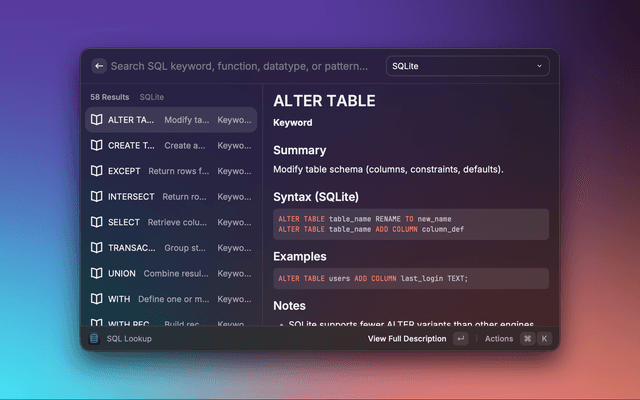Viewport: 640px width, 400px height.
Task: Click the dropdown chevron next to SQLite
Action: coord(540,66)
